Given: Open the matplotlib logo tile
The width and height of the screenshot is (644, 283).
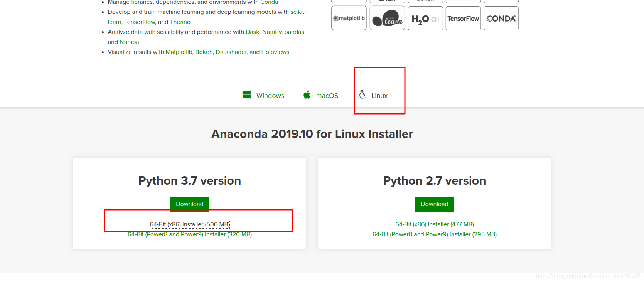Looking at the screenshot, I should pyautogui.click(x=349, y=18).
